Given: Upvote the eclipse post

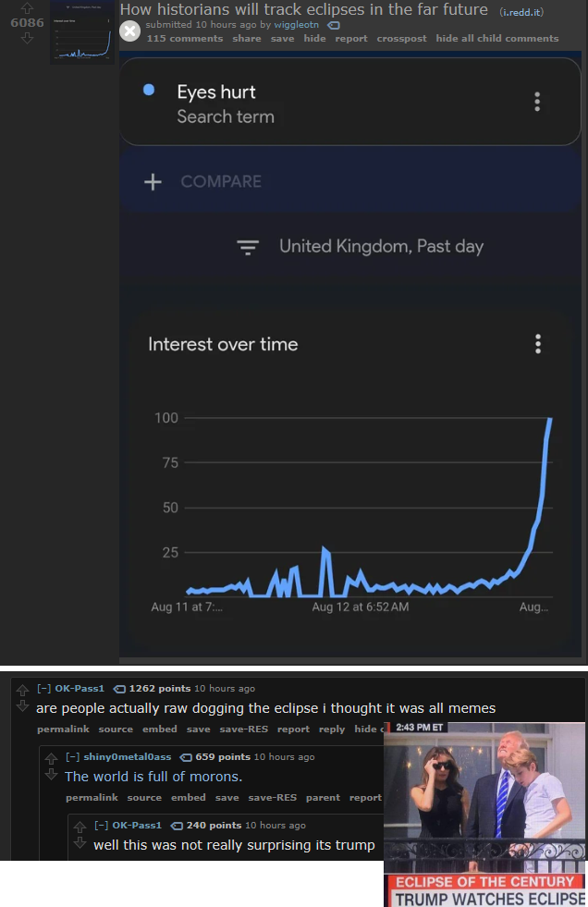Looking at the screenshot, I should coord(27,7).
